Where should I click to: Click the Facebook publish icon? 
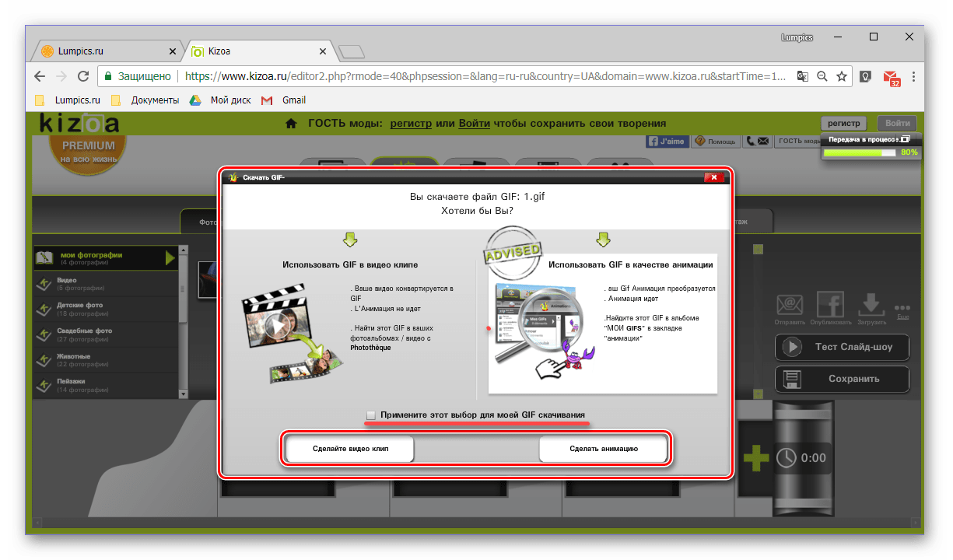coord(830,303)
